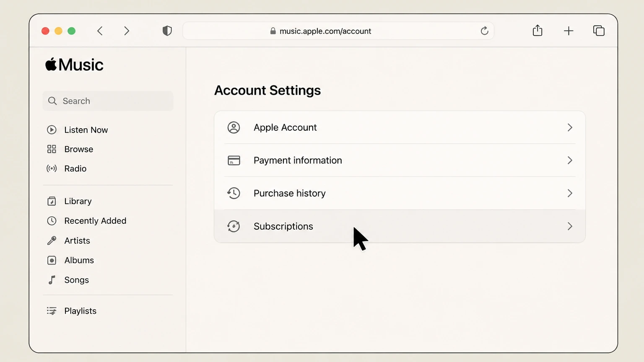This screenshot has height=362, width=644.
Task: Select Recently Added in the sidebar
Action: 95,221
